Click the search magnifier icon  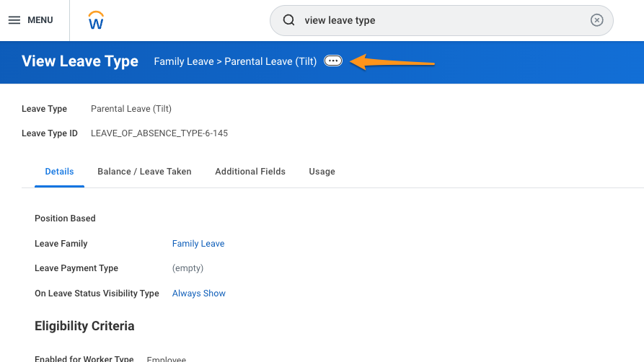pyautogui.click(x=288, y=20)
